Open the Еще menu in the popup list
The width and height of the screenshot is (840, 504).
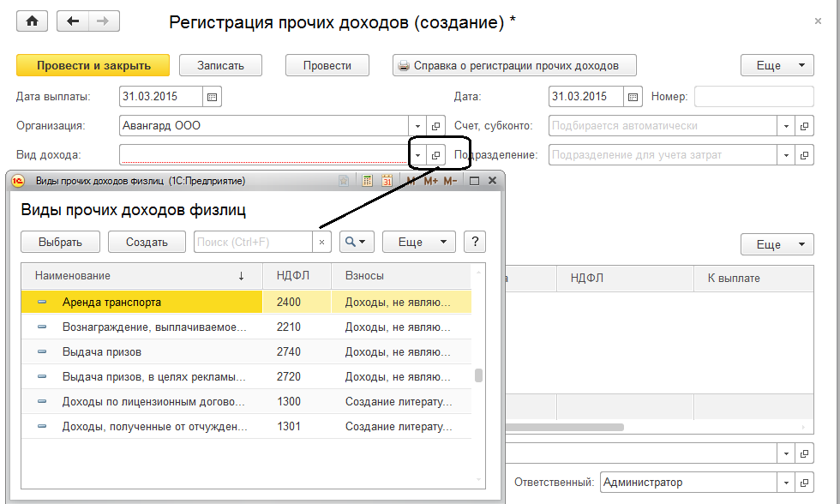click(x=418, y=242)
